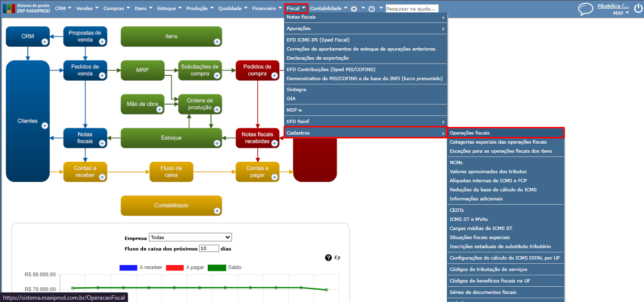This screenshot has height=302, width=644.
Task: Open the Produção menu
Action: tap(201, 9)
